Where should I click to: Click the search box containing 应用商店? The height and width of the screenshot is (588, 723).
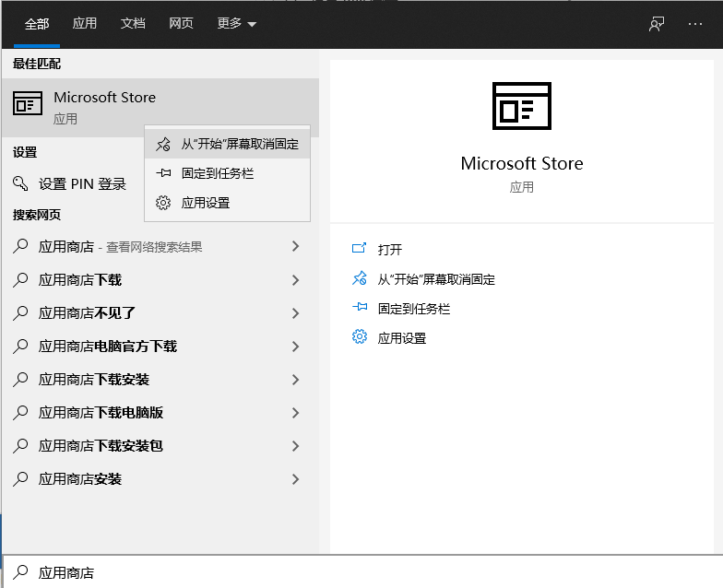coord(369,572)
